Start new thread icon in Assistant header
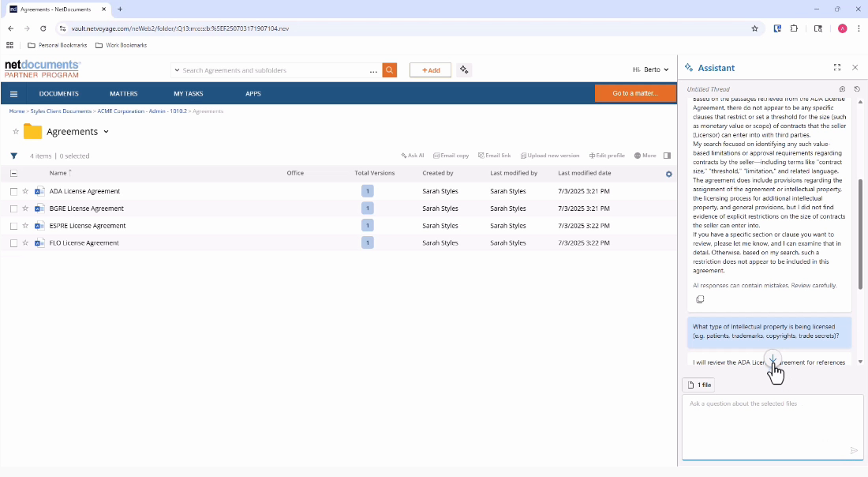The height and width of the screenshot is (477, 868). coord(842,89)
